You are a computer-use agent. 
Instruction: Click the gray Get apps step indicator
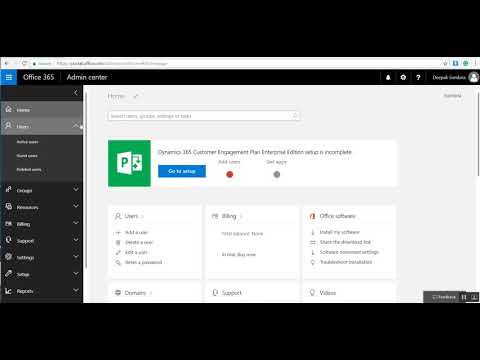(277, 174)
